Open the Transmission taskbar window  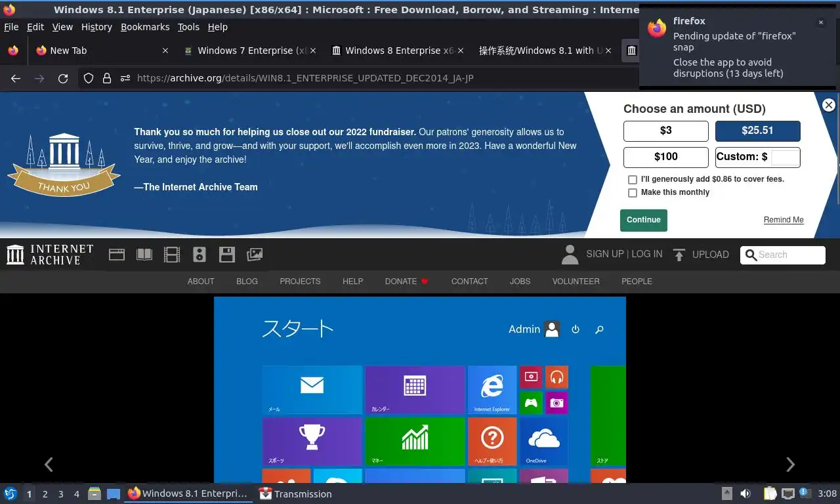point(295,493)
